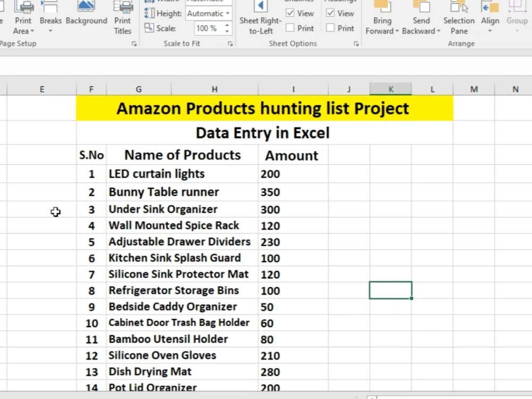Toggle Gridlines Print checkbox
The width and height of the screenshot is (532, 399).
[x=290, y=28]
